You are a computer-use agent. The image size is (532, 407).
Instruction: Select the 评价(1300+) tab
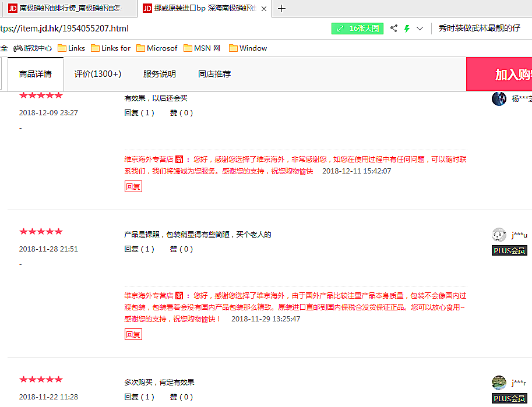pos(98,74)
